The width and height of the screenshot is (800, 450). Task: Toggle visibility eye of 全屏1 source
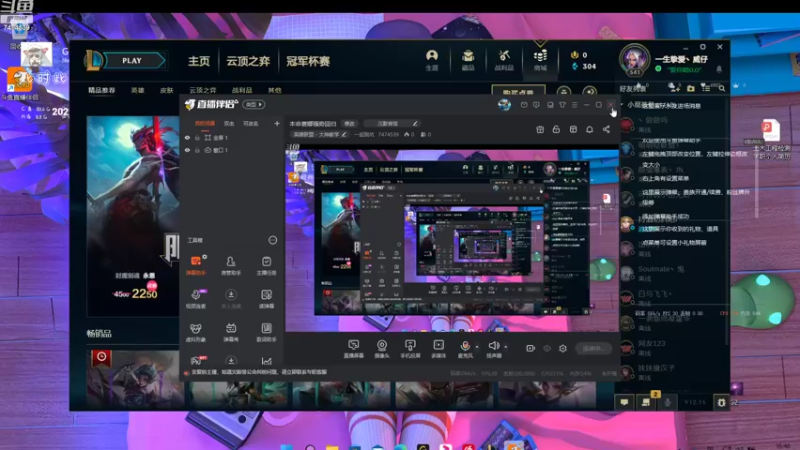[187, 138]
